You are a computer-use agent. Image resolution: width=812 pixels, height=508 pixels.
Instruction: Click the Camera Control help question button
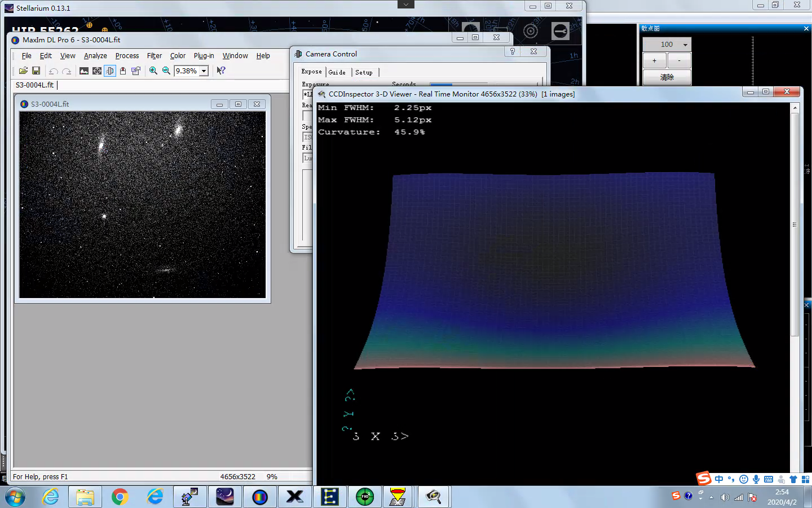[512, 51]
